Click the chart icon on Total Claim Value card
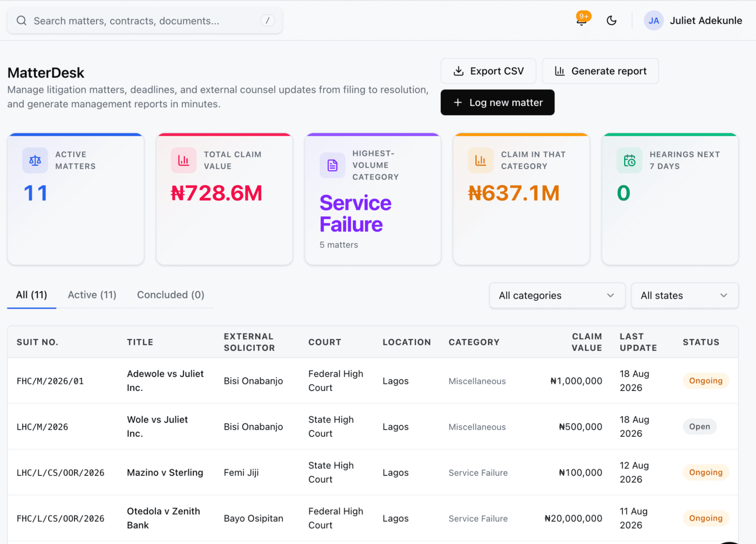This screenshot has width=756, height=544. point(183,161)
